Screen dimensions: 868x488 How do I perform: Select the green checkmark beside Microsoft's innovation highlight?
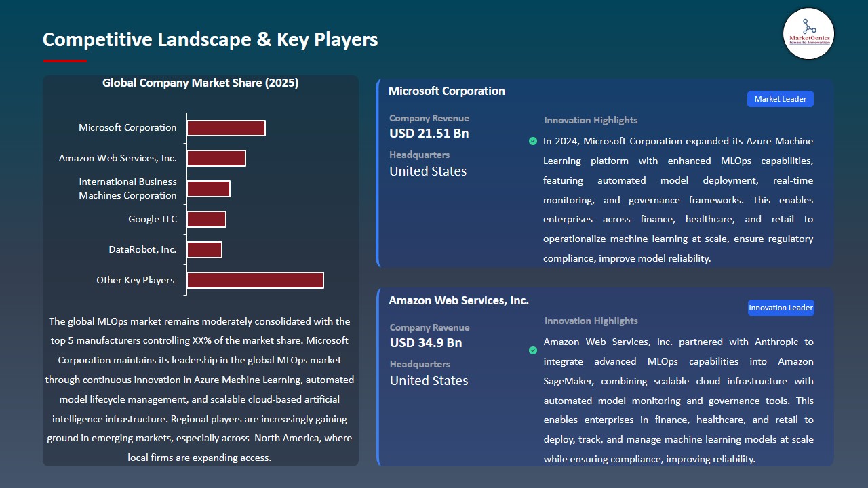tap(533, 141)
